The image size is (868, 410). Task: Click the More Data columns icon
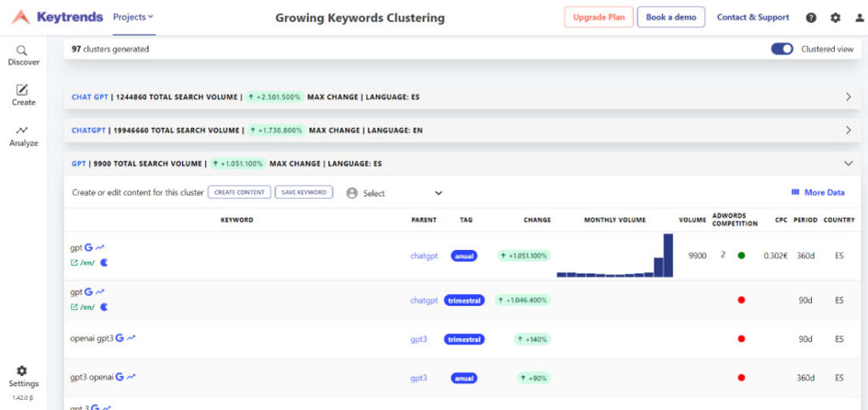pos(795,192)
